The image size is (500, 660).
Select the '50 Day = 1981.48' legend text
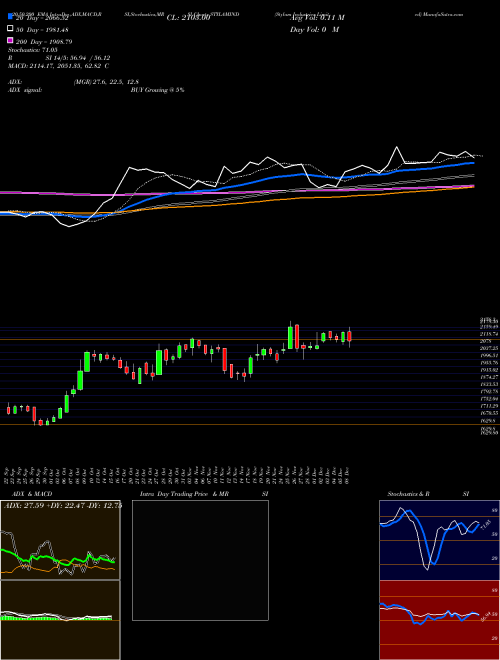[42, 30]
